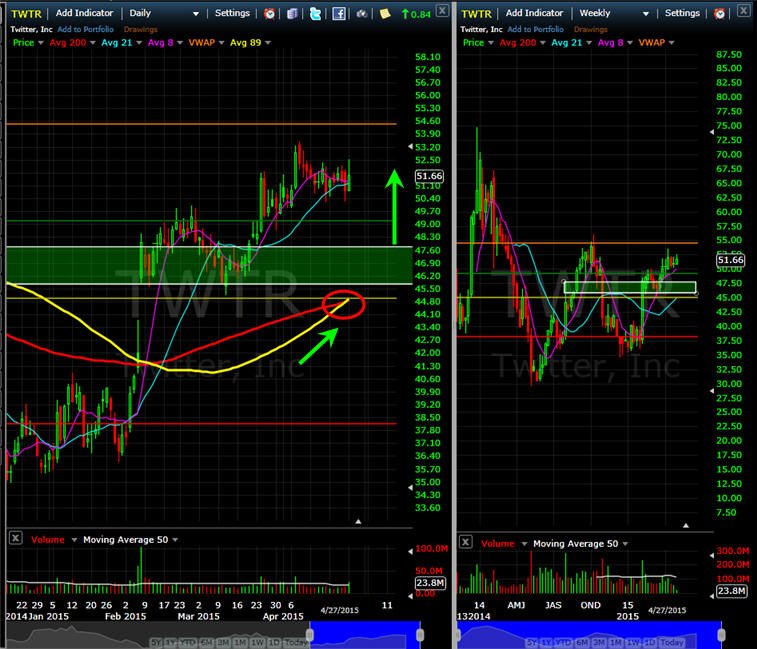Click Add to Portfolio in Weekly chart
757x649 pixels.
click(x=535, y=29)
